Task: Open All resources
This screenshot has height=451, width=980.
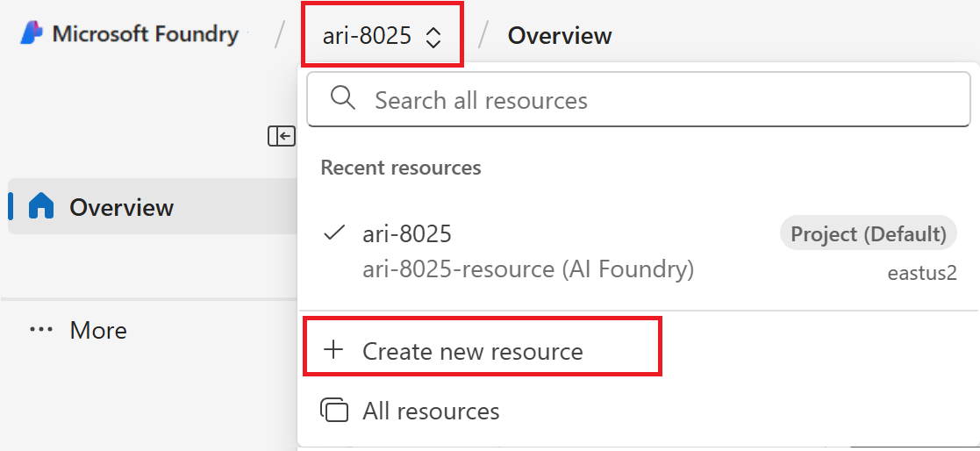Action: (x=410, y=411)
